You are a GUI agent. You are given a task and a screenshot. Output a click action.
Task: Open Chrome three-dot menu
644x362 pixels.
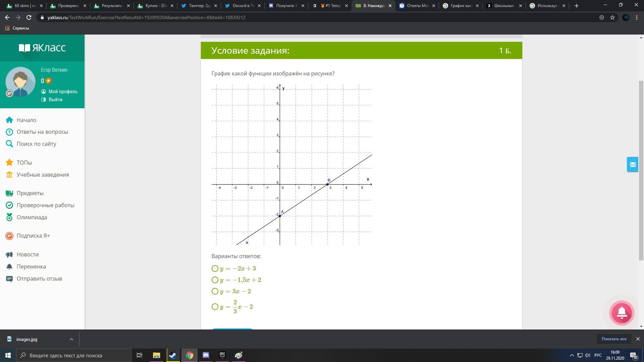[637, 17]
